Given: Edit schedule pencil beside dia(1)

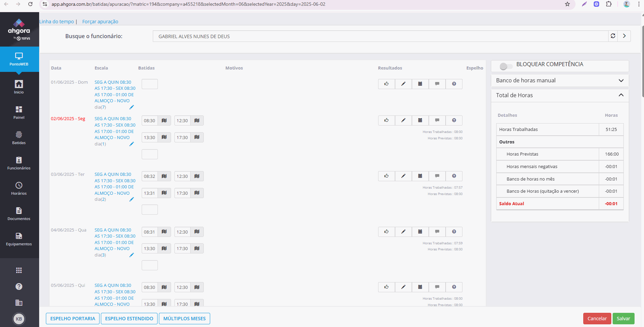Looking at the screenshot, I should point(132,144).
